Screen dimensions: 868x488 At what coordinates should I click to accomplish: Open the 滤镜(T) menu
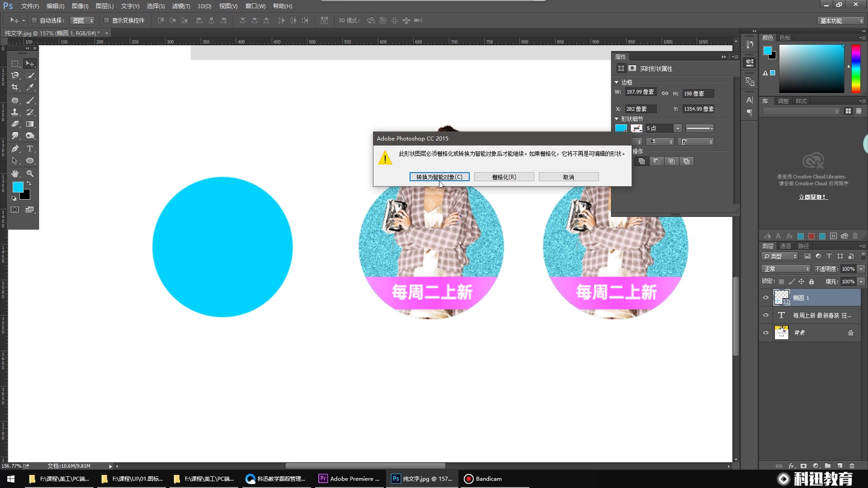[x=180, y=6]
